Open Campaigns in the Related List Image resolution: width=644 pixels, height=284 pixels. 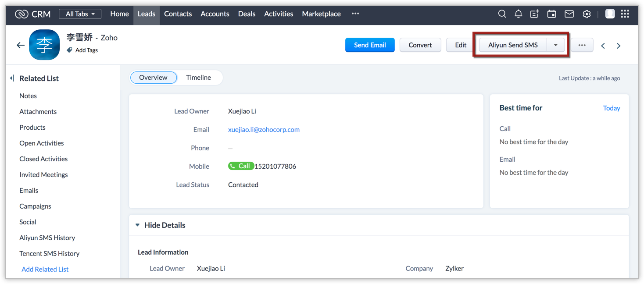click(x=35, y=206)
